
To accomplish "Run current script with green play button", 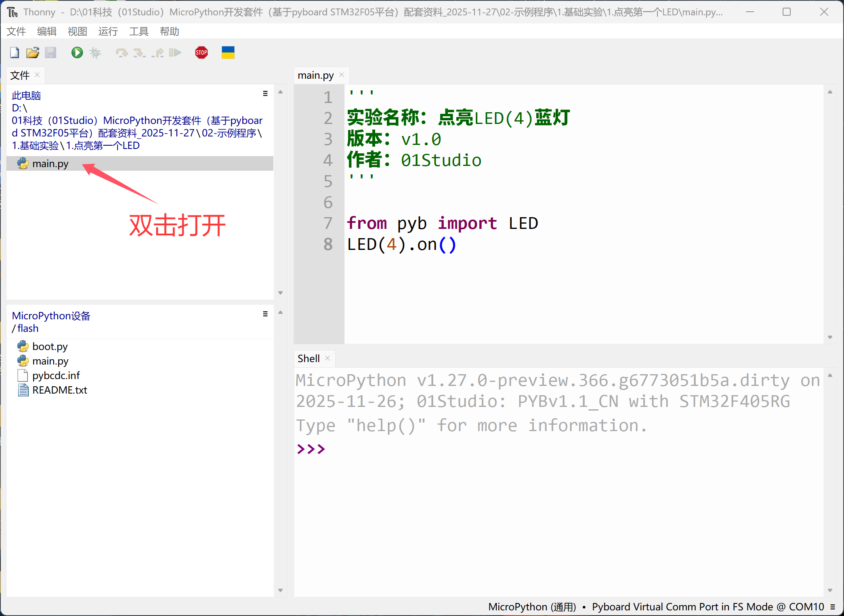I will click(77, 52).
